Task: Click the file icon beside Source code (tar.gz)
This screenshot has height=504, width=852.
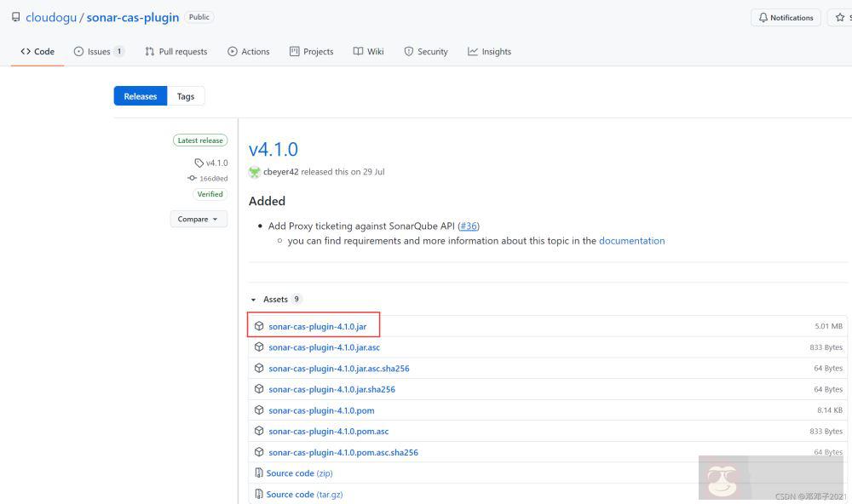Action: click(259, 495)
